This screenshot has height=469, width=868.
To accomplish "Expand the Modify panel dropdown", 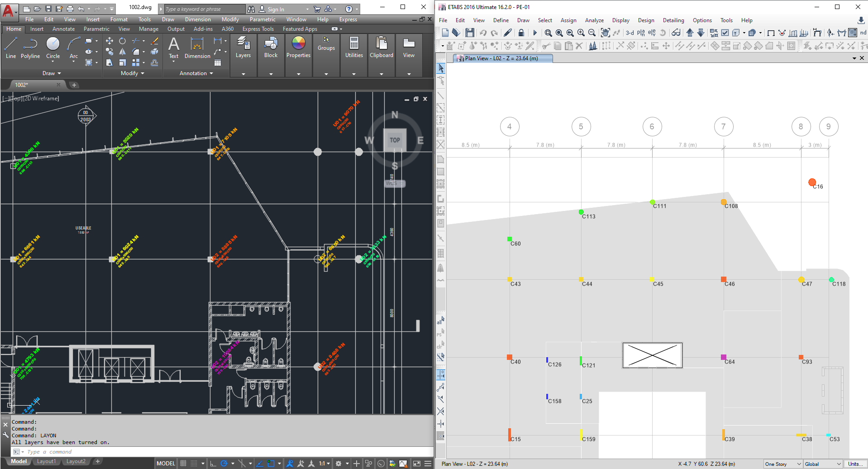I will [x=132, y=73].
